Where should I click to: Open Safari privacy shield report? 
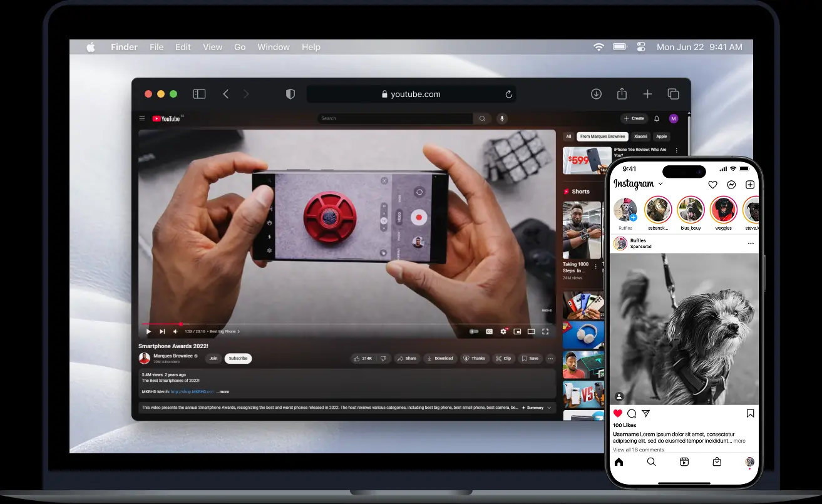click(290, 94)
